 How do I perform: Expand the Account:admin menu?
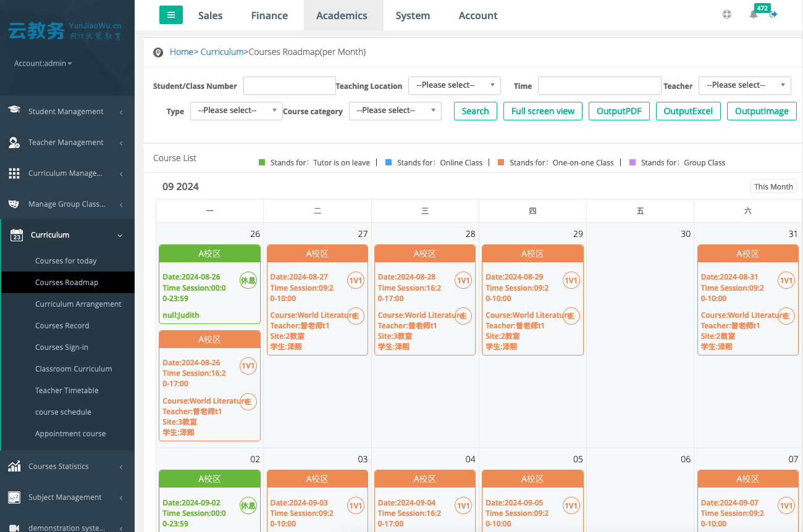pos(43,64)
